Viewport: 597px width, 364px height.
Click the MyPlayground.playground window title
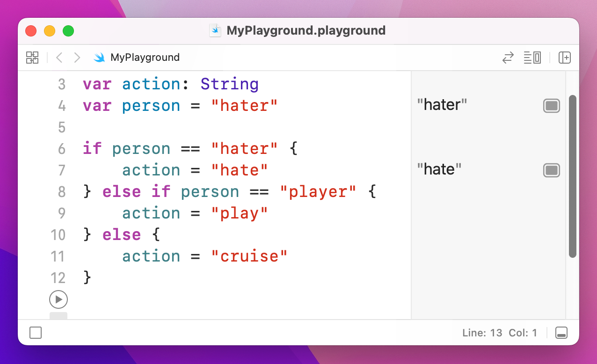pyautogui.click(x=306, y=31)
